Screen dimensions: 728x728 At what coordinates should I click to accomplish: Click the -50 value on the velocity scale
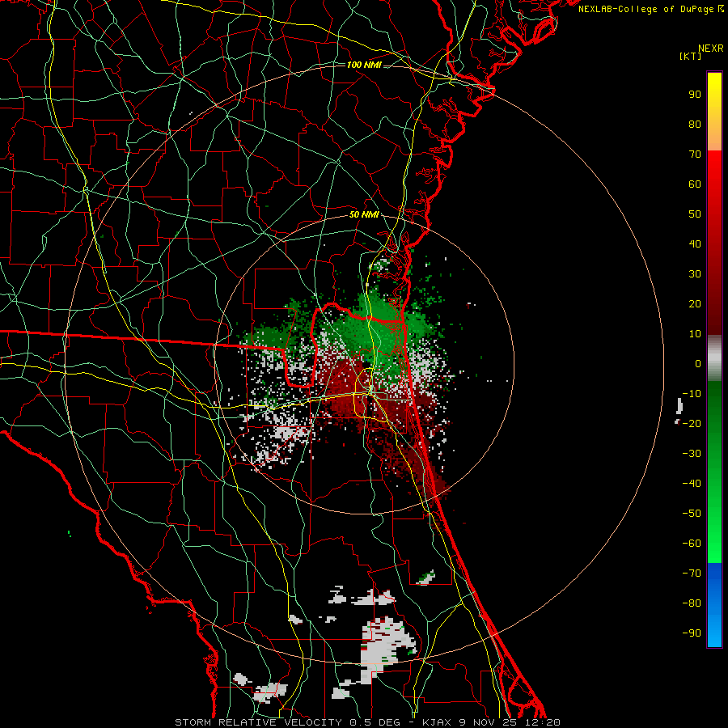692,514
